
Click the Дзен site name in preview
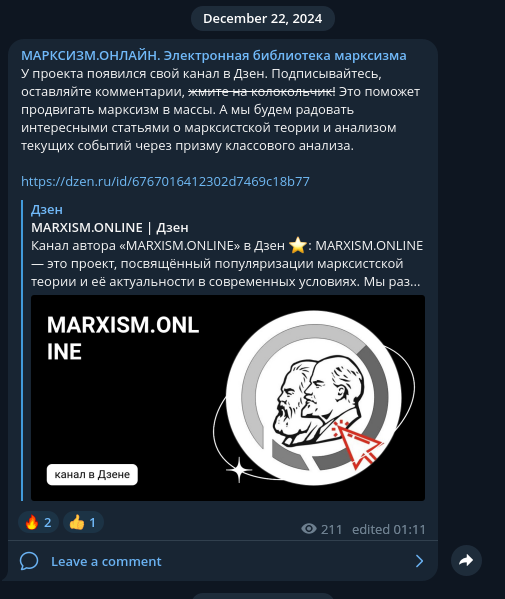(47, 209)
